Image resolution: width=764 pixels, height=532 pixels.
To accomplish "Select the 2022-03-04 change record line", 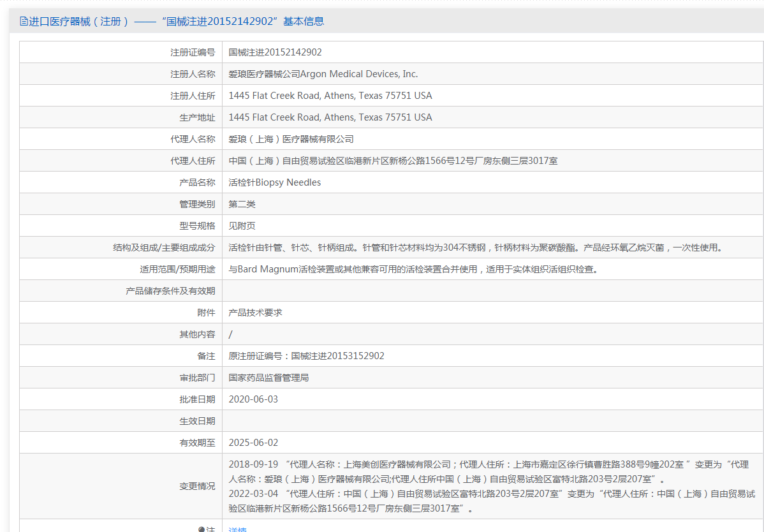I will coord(492,501).
